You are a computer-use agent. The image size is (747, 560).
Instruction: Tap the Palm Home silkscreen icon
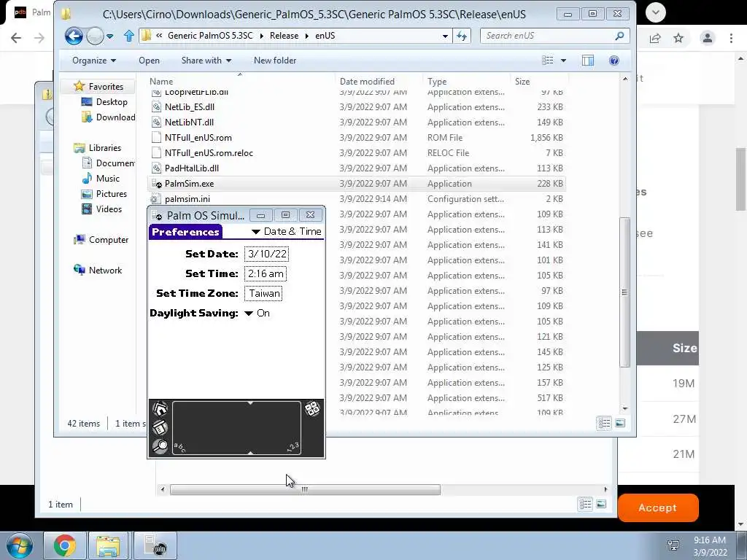160,408
